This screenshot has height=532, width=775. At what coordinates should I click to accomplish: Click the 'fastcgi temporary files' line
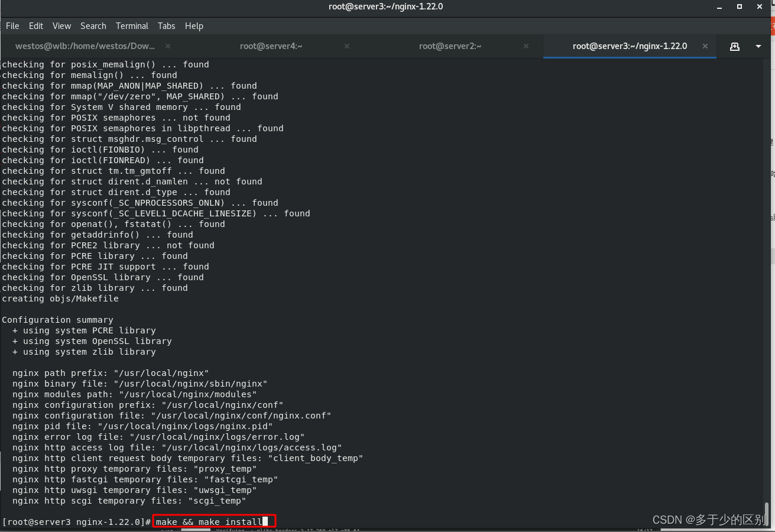(x=145, y=479)
